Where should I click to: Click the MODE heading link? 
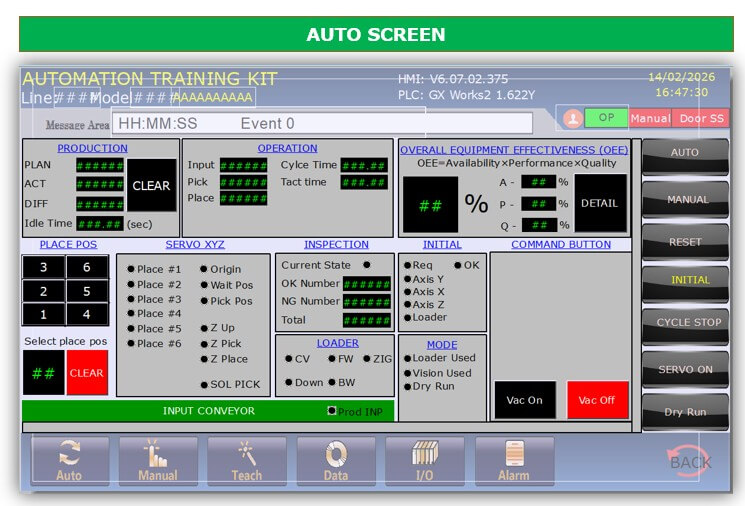442,345
